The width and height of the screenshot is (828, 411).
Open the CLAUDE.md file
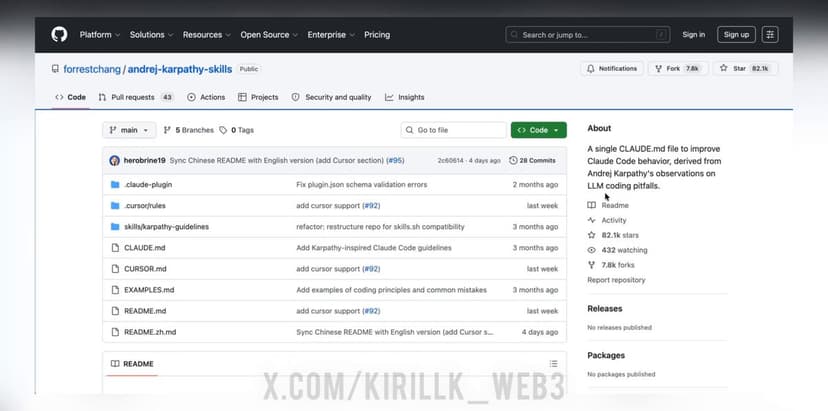click(145, 248)
